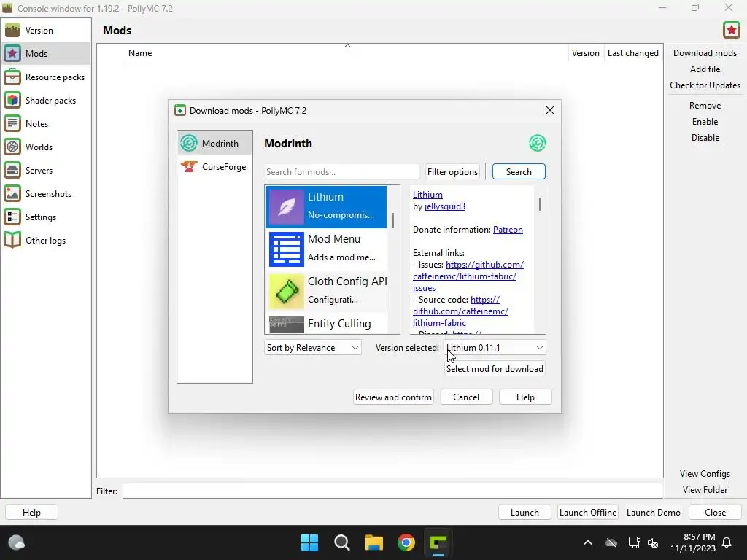747x560 pixels.
Task: Click Download mods in right panel
Action: click(x=705, y=53)
